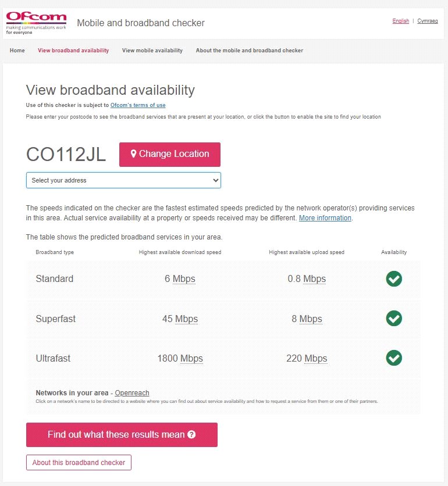Click the Standard broadband availability checkmark
This screenshot has height=486, width=448.
coord(394,279)
